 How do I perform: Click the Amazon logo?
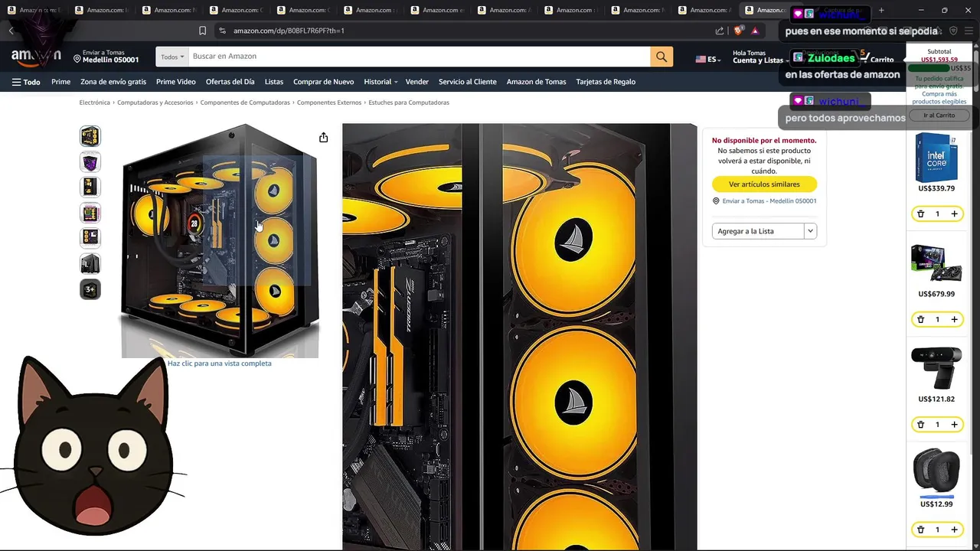[x=36, y=57]
